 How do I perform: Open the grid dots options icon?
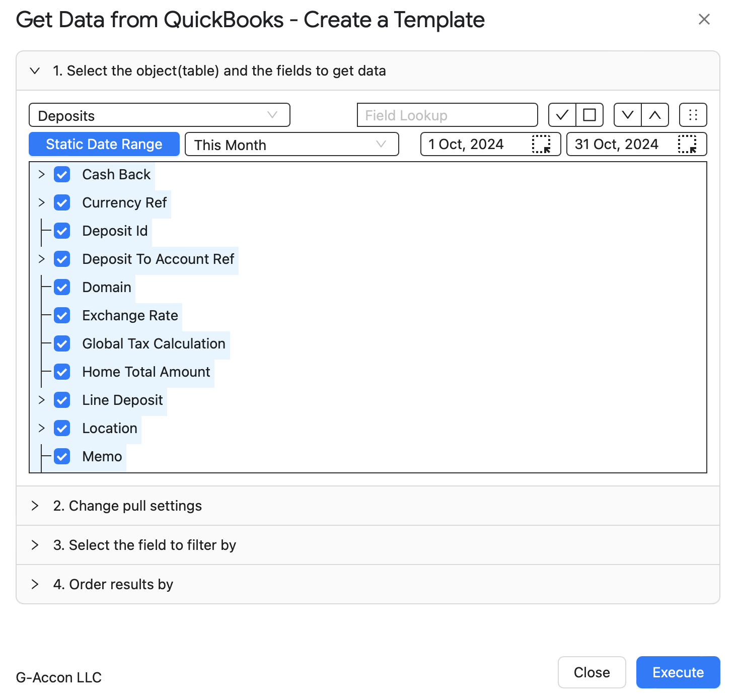click(693, 115)
